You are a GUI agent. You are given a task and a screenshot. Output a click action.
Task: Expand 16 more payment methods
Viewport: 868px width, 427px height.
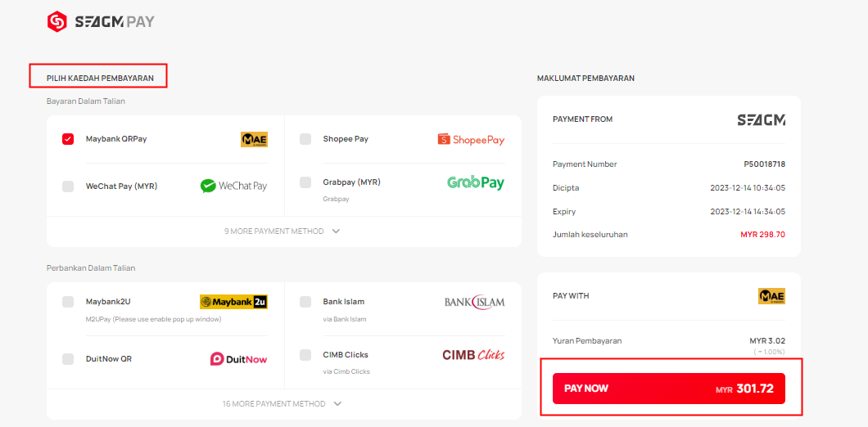click(283, 404)
